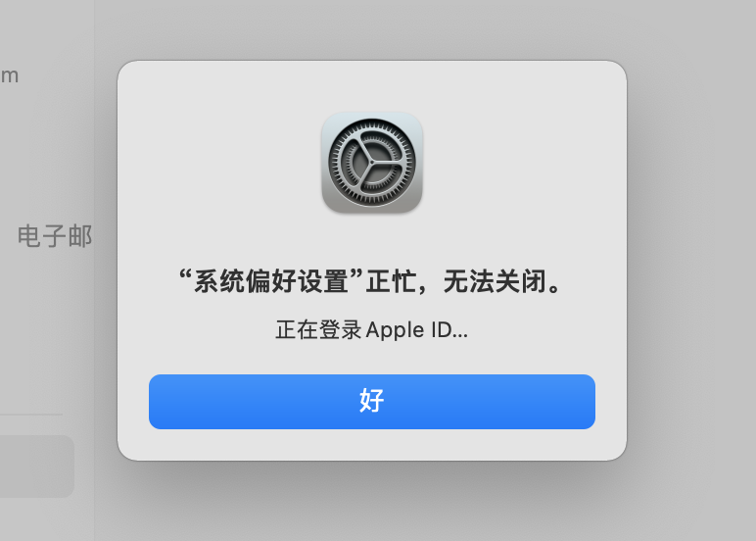Image resolution: width=756 pixels, height=541 pixels.
Task: Click the 正在登录 Apple ID… status text
Action: tap(372, 330)
